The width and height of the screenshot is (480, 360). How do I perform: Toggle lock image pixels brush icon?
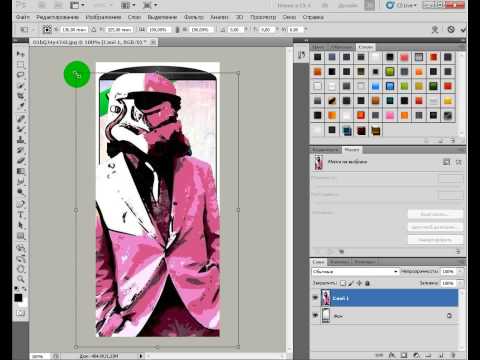coord(351,283)
